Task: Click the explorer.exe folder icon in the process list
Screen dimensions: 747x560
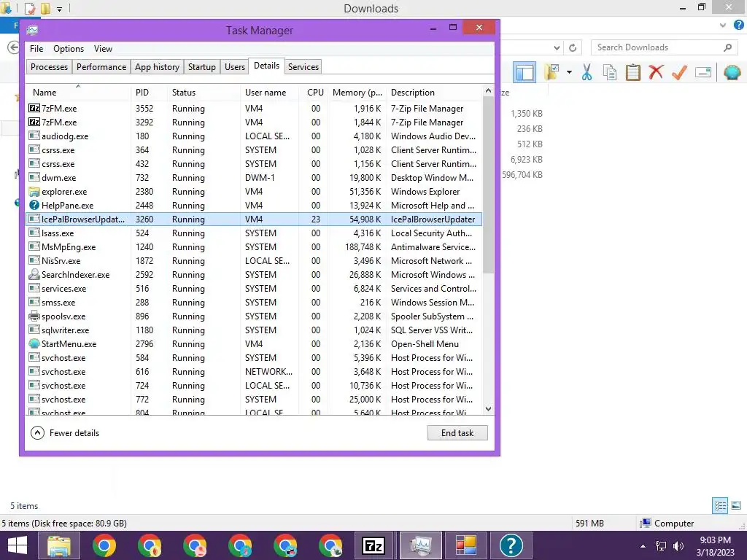Action: 34,192
